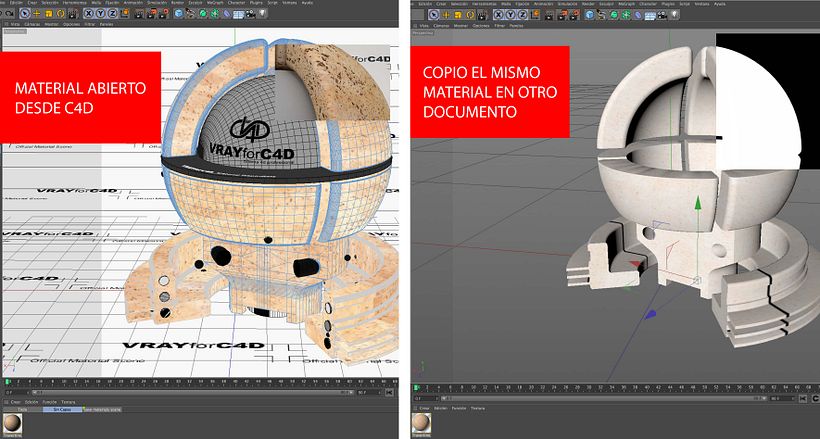The height and width of the screenshot is (439, 820).
Task: Open viewport Opciones menu in right window
Action: click(481, 26)
